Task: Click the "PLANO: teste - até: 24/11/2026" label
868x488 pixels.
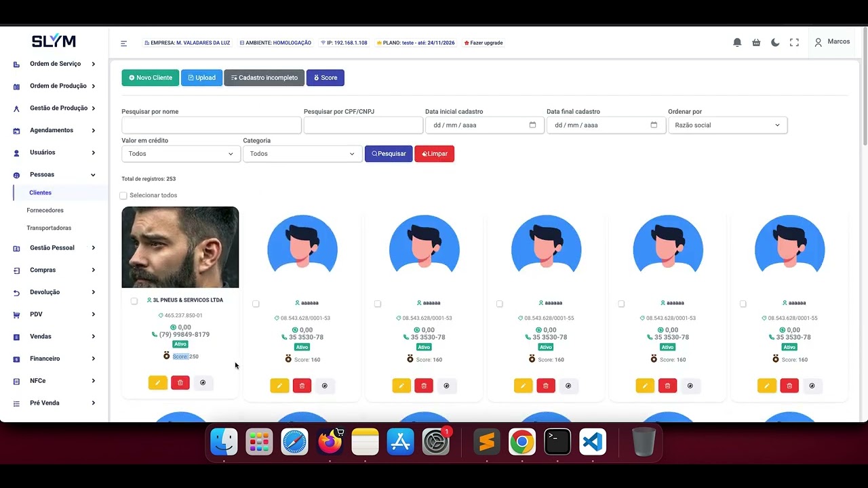Action: (416, 43)
